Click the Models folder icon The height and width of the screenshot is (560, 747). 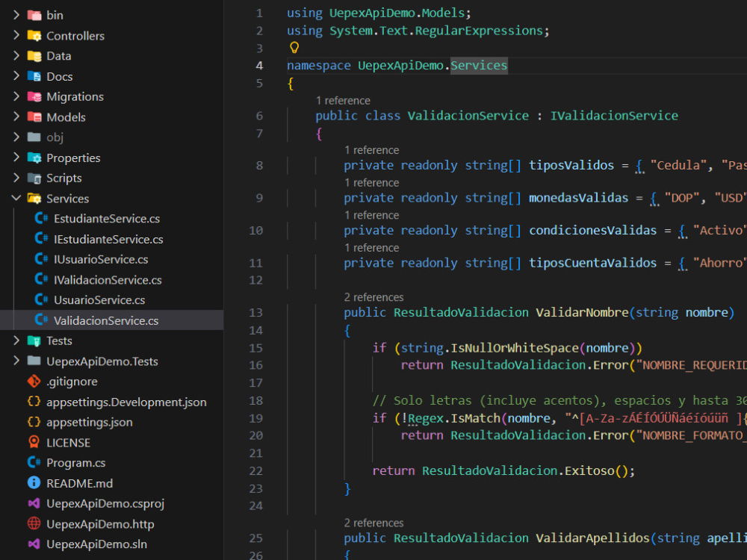pos(34,116)
